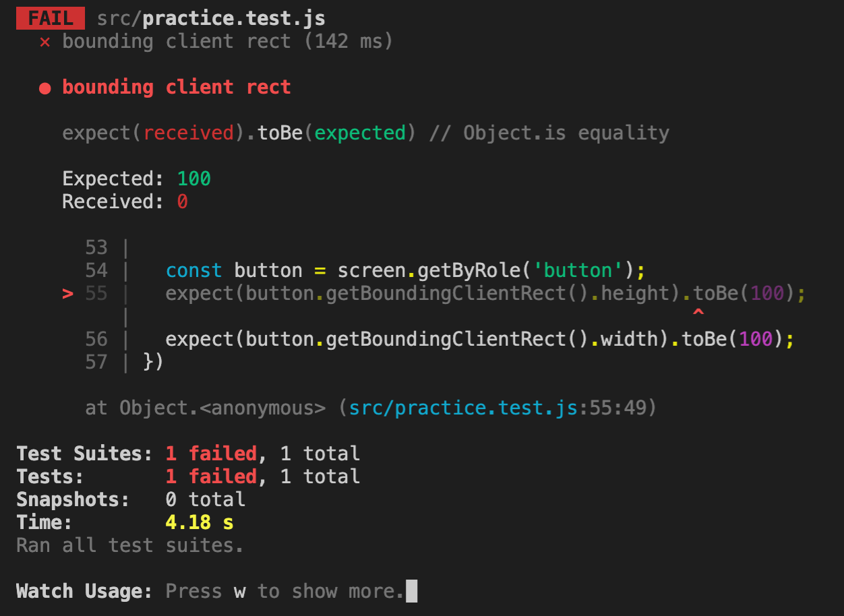Click the const keyword on line 54

pos(193,271)
